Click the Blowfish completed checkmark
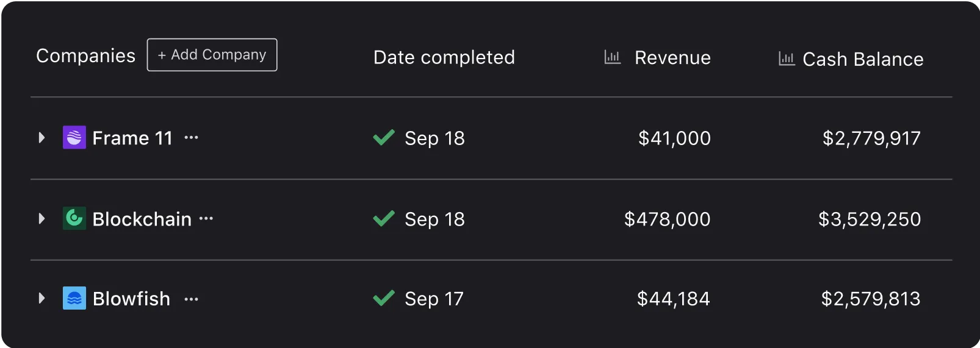Image resolution: width=980 pixels, height=348 pixels. pyautogui.click(x=384, y=298)
